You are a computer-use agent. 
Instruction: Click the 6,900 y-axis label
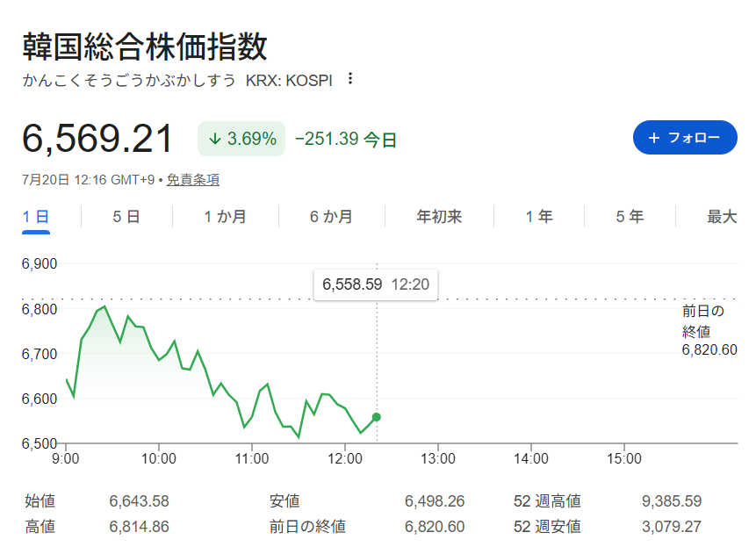[40, 263]
